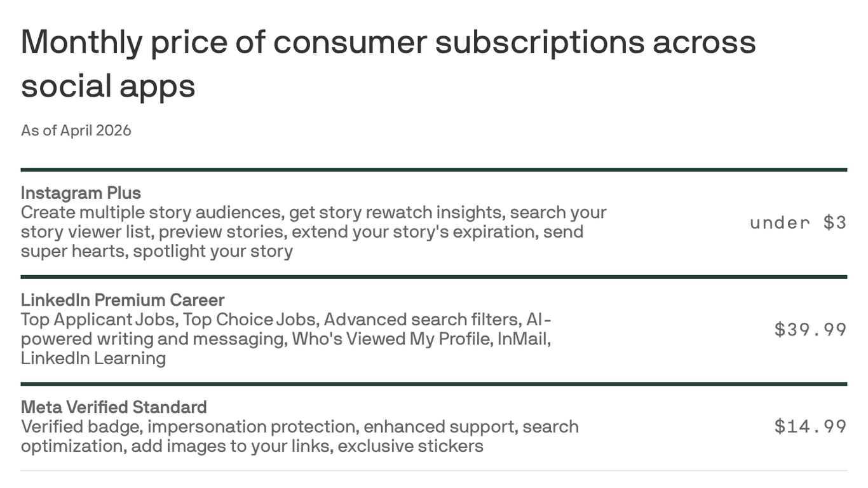Click the "As of April 2026" subtitle

pyautogui.click(x=76, y=130)
